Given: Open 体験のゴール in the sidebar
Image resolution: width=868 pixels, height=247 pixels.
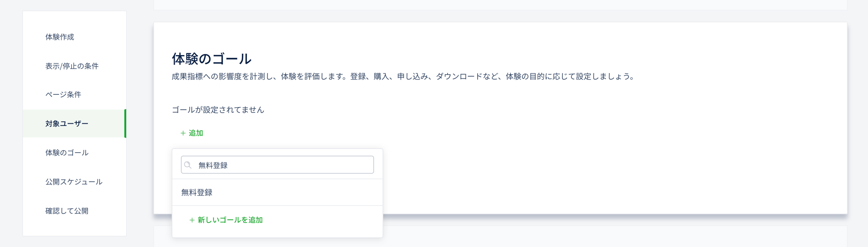Looking at the screenshot, I should point(67,153).
